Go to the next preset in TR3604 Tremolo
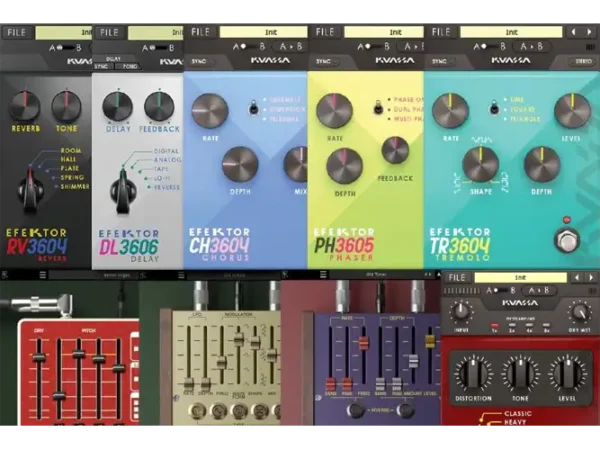Screen dimensions: 600x450 pos(589,32)
